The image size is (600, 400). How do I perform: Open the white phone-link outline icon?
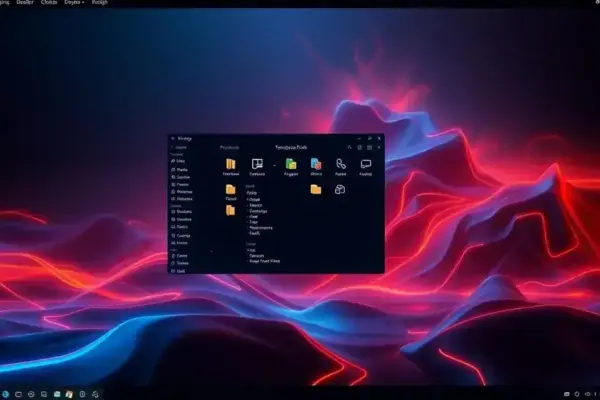coord(341,164)
